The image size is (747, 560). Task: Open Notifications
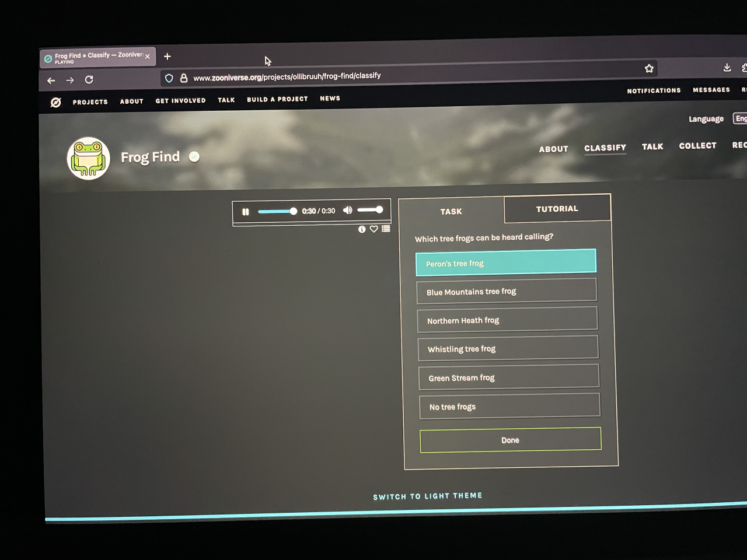pyautogui.click(x=654, y=91)
